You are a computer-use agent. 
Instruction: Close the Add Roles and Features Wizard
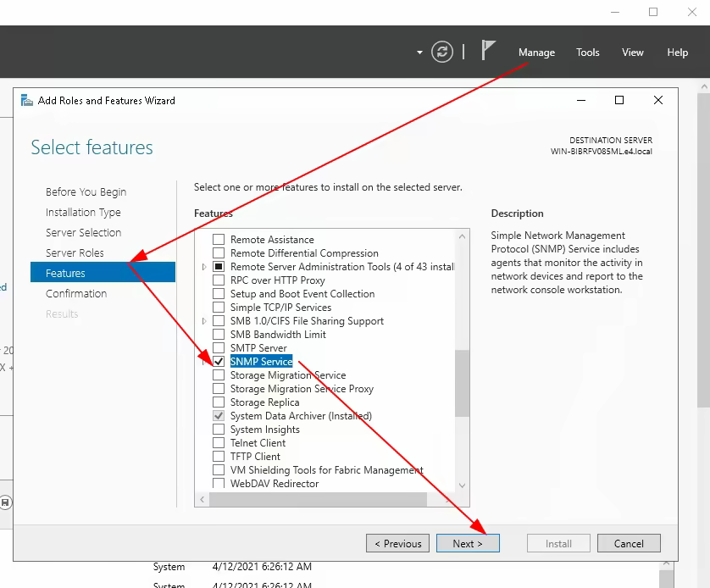pyautogui.click(x=658, y=101)
